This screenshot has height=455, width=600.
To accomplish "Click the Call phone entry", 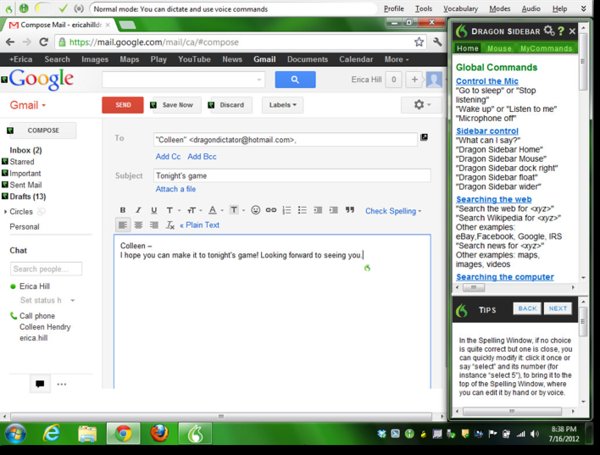I will 37,316.
